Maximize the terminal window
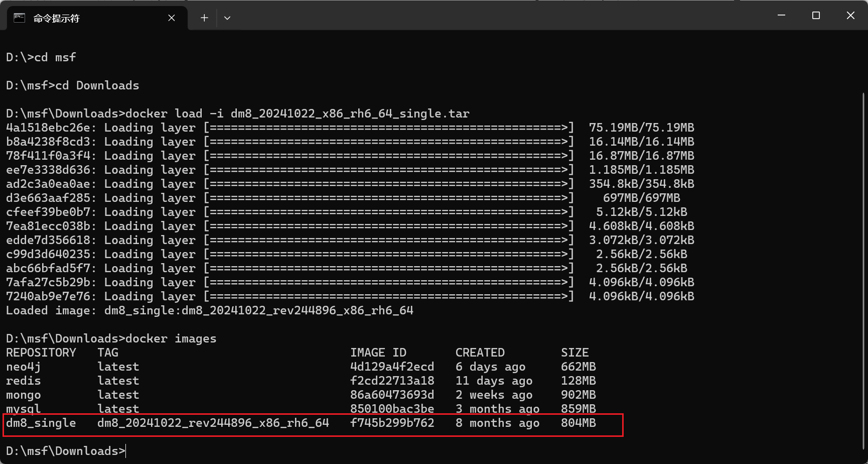Screen dimensions: 868x464 [816, 16]
